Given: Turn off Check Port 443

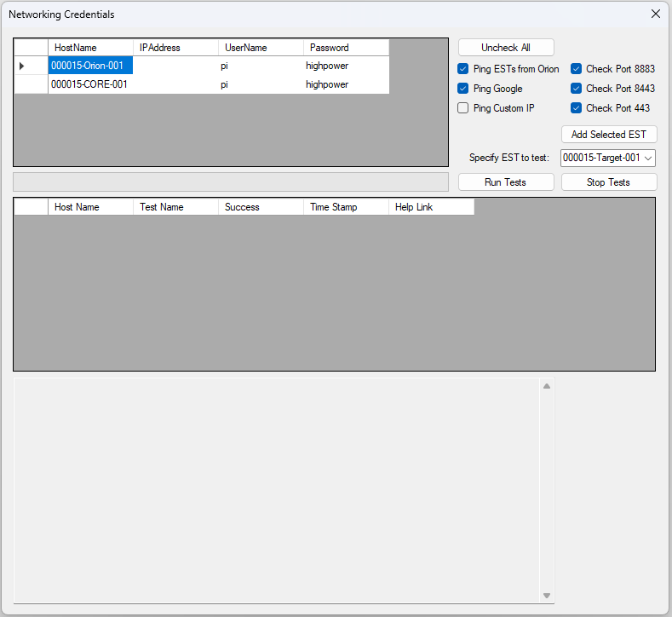Looking at the screenshot, I should tap(577, 108).
